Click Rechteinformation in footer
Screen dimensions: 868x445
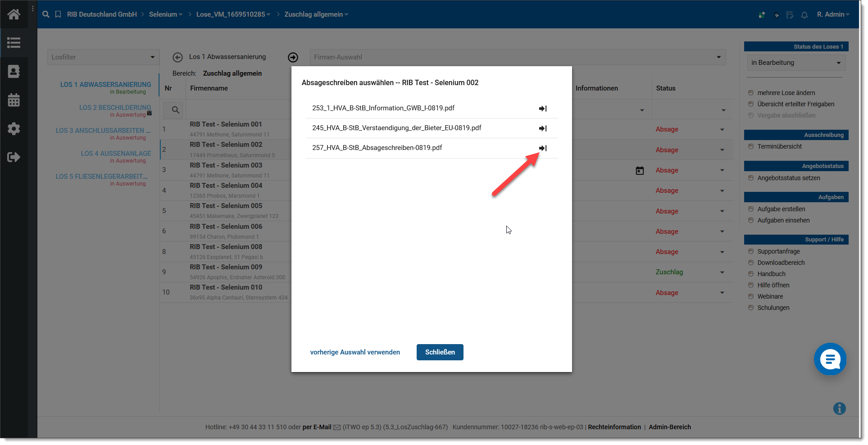pyautogui.click(x=614, y=427)
